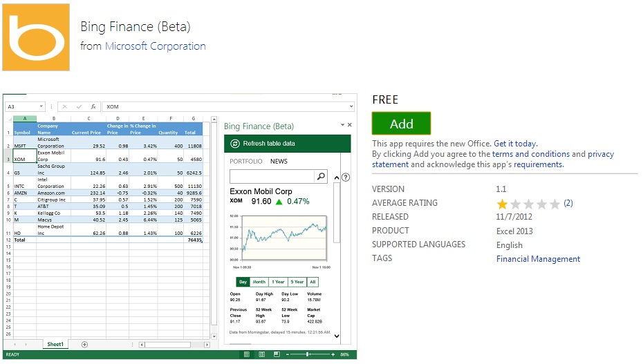This screenshot has width=643, height=364.
Task: Select the Amazon.com company name cell
Action: pyautogui.click(x=54, y=193)
